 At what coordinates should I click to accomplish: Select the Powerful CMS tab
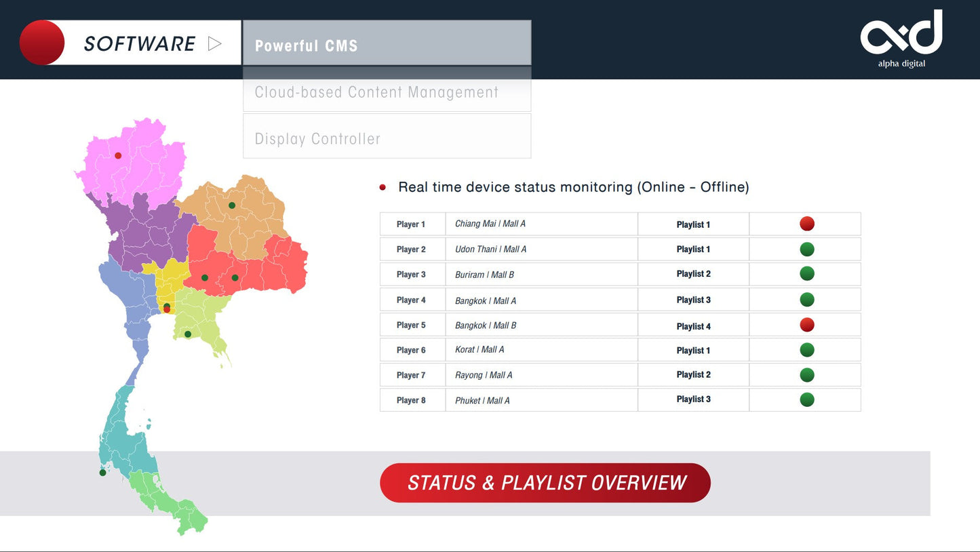click(x=387, y=45)
